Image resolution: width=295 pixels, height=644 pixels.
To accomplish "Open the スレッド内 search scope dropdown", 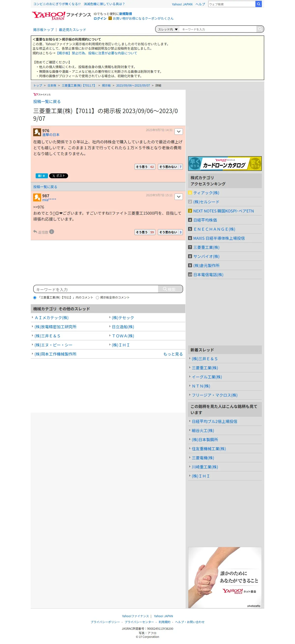I will coord(167,29).
